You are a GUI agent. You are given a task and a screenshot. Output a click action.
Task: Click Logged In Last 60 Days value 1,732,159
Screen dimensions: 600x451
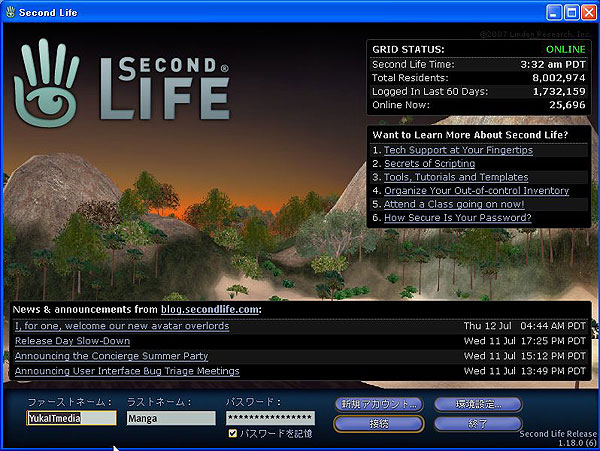(x=559, y=91)
